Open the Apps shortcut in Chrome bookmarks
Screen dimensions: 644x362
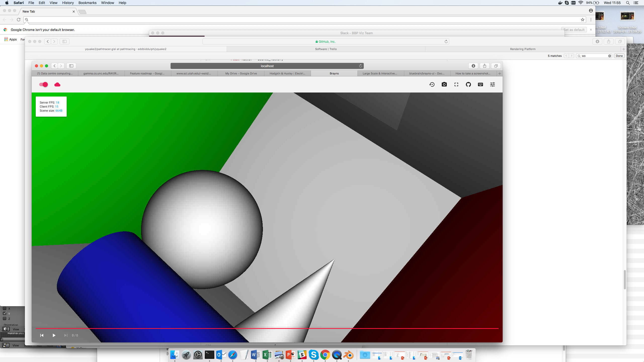tap(11, 39)
